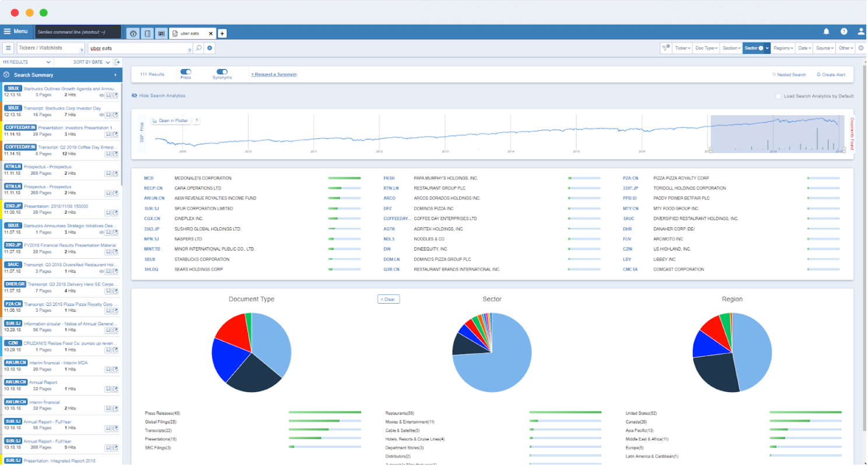Open the MCD McDonald's Corporation entry
This screenshot has height=466, width=868.
click(252, 178)
